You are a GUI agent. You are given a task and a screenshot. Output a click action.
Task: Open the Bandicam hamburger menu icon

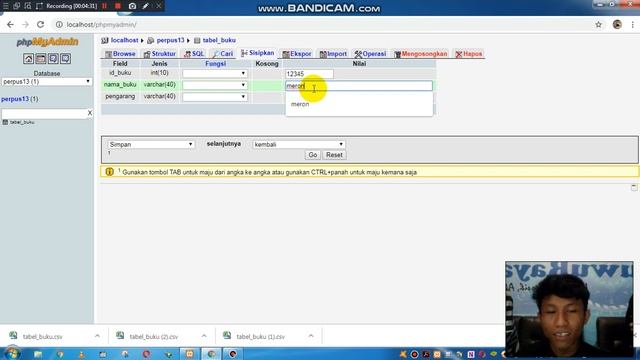5,6
